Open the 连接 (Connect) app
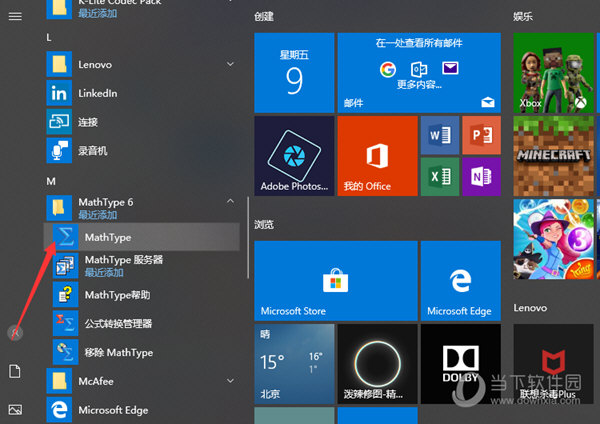This screenshot has height=424, width=600. (x=142, y=122)
